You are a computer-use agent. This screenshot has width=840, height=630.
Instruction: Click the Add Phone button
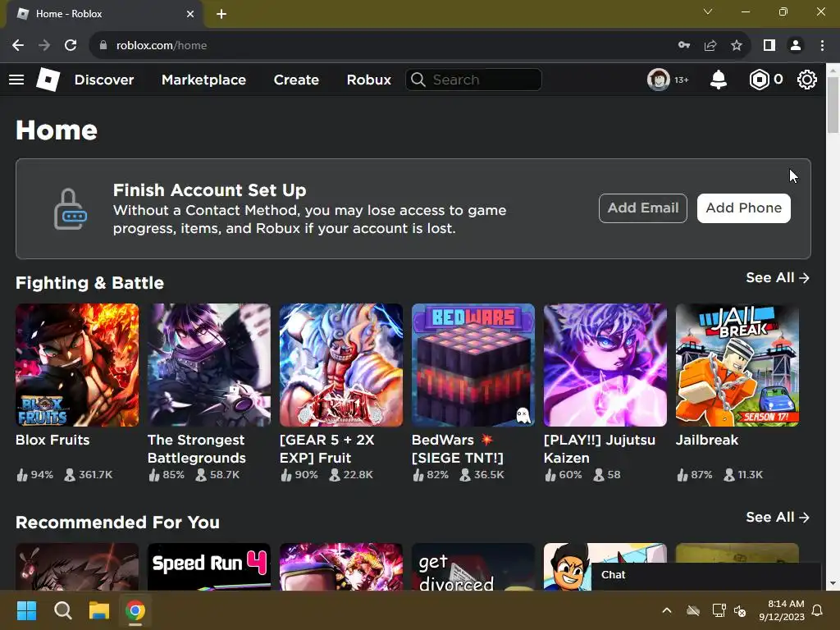(743, 208)
